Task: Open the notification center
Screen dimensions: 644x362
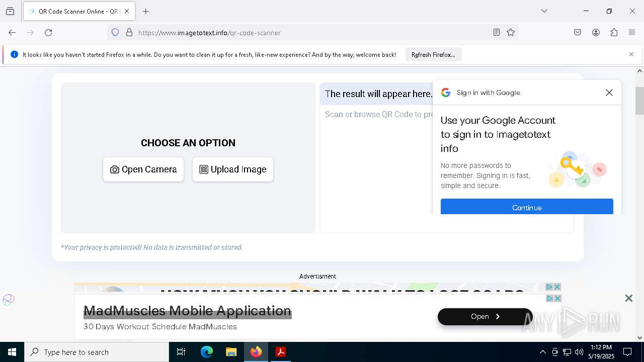Action: coord(627,352)
